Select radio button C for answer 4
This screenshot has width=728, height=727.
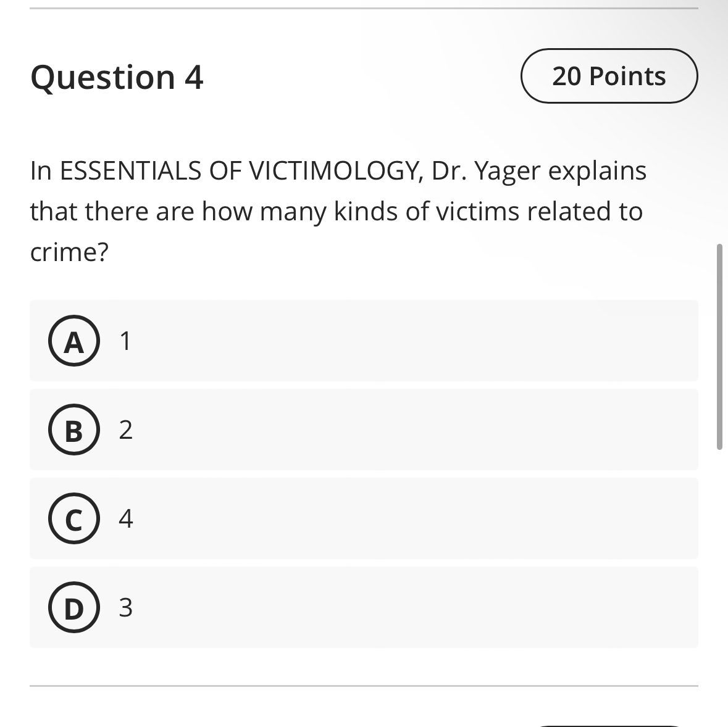point(73,519)
